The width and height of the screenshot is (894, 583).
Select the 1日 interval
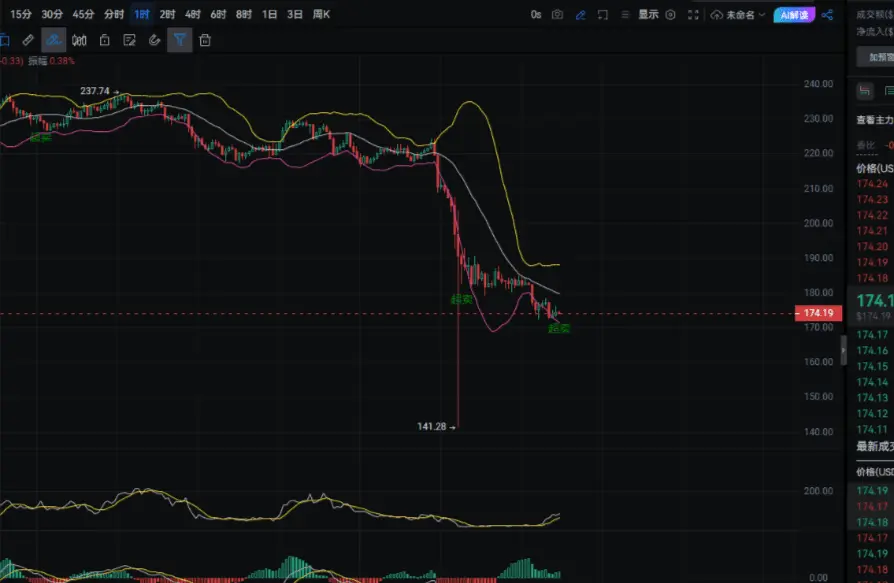[x=269, y=14]
